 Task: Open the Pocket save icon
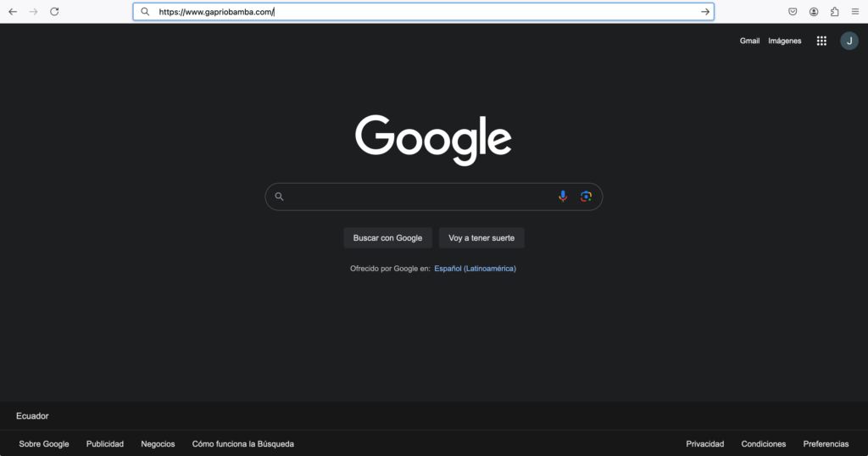coord(793,12)
